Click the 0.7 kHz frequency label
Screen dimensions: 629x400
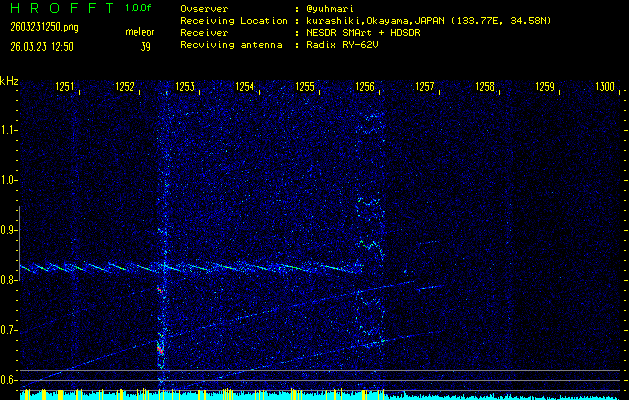[x=7, y=330]
